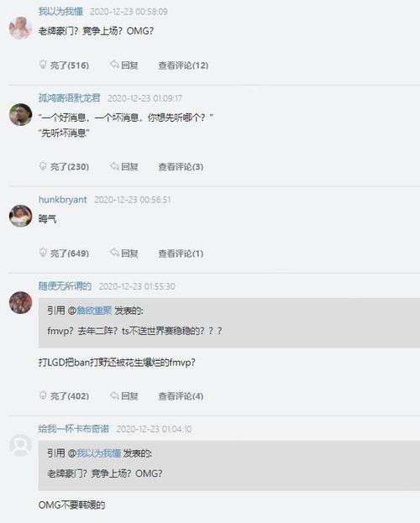Viewport: 420px width, 523px height.
Task: Click 孤鸿寄语默龙君's avatar picture
Action: 21,114
